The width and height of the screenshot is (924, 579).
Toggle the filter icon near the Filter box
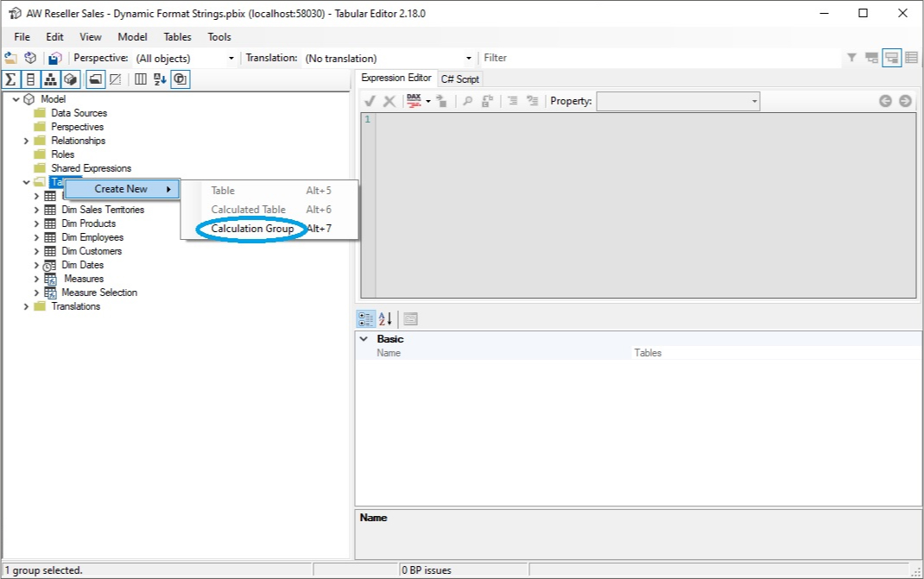point(852,58)
